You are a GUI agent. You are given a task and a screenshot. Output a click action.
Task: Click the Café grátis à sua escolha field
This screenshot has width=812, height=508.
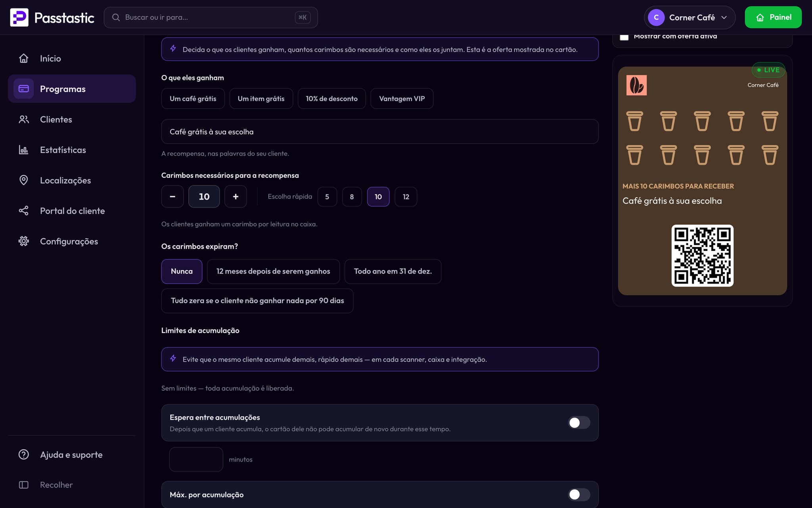pos(380,132)
